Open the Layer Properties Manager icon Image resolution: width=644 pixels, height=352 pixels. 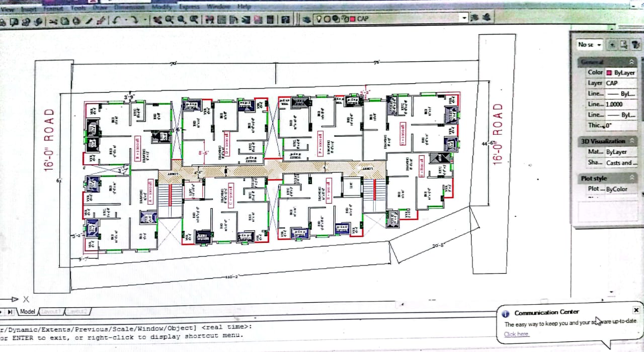point(306,19)
